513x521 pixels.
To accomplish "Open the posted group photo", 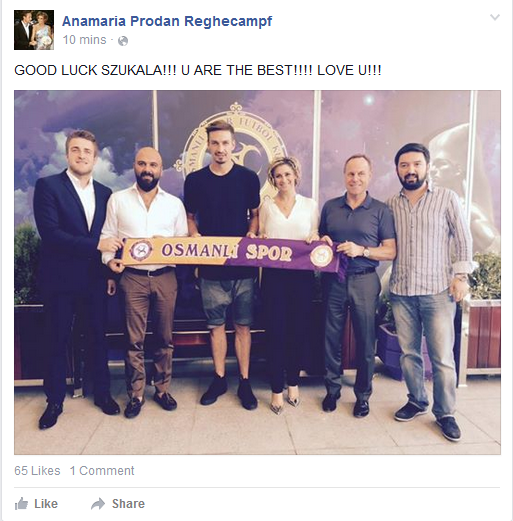I will coord(257,272).
